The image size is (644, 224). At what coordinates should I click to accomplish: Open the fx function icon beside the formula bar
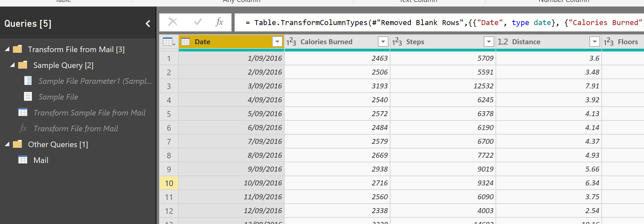219,22
